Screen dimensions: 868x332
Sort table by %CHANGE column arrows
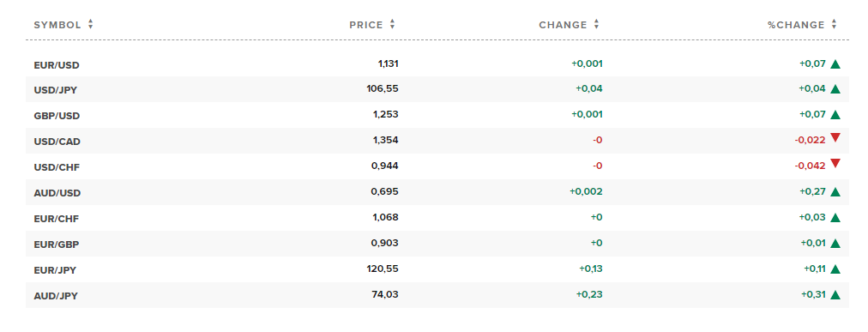(x=834, y=24)
